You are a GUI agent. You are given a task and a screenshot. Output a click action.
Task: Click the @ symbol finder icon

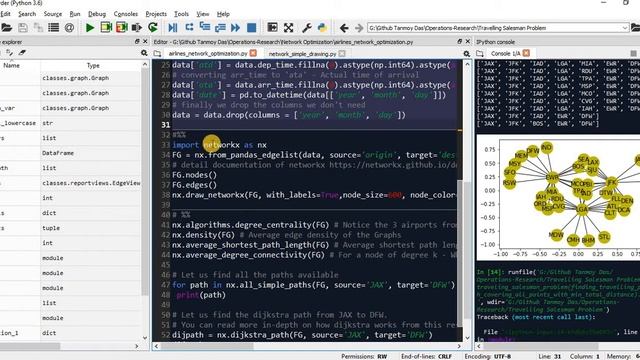tap(69, 28)
